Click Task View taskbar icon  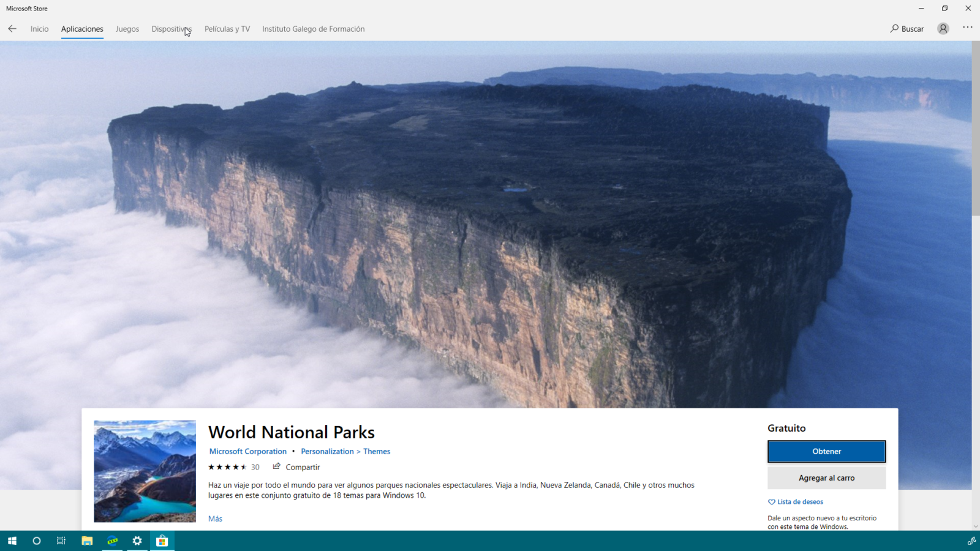pyautogui.click(x=61, y=541)
